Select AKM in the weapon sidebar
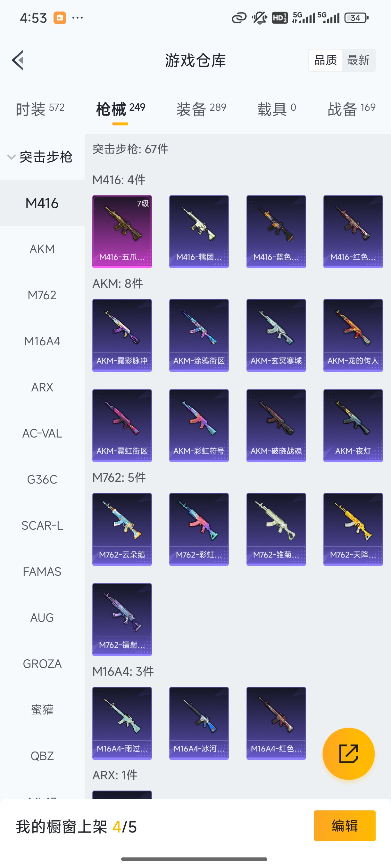391x868 pixels. (42, 249)
